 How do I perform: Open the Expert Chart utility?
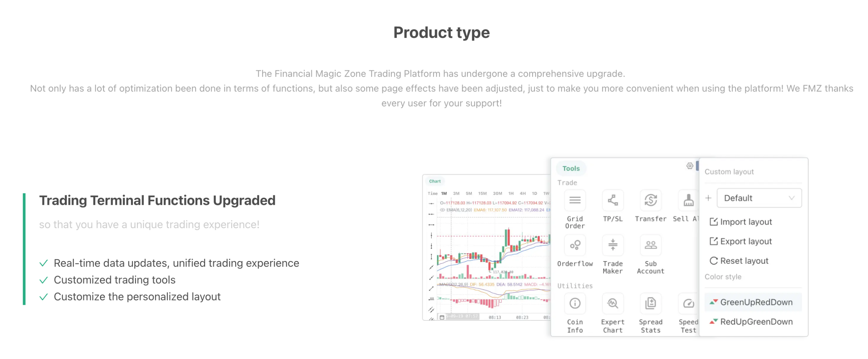[x=613, y=304]
